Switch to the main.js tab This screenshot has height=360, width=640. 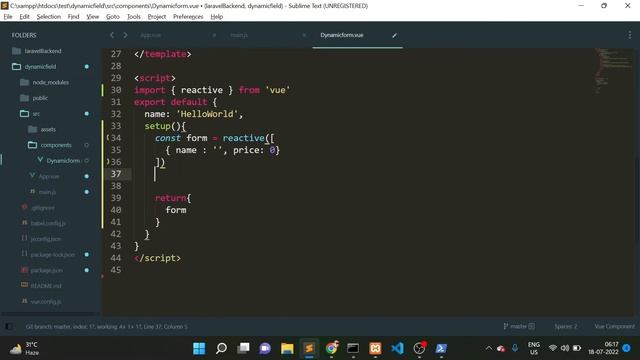239,36
